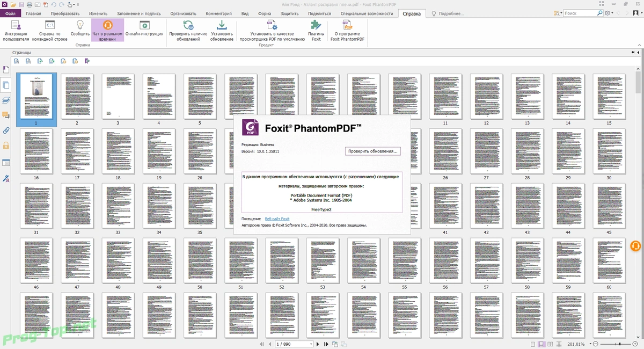Click the Проверить обновления... button in the about dialog
Viewport: 644px width, 349px height.
373,151
